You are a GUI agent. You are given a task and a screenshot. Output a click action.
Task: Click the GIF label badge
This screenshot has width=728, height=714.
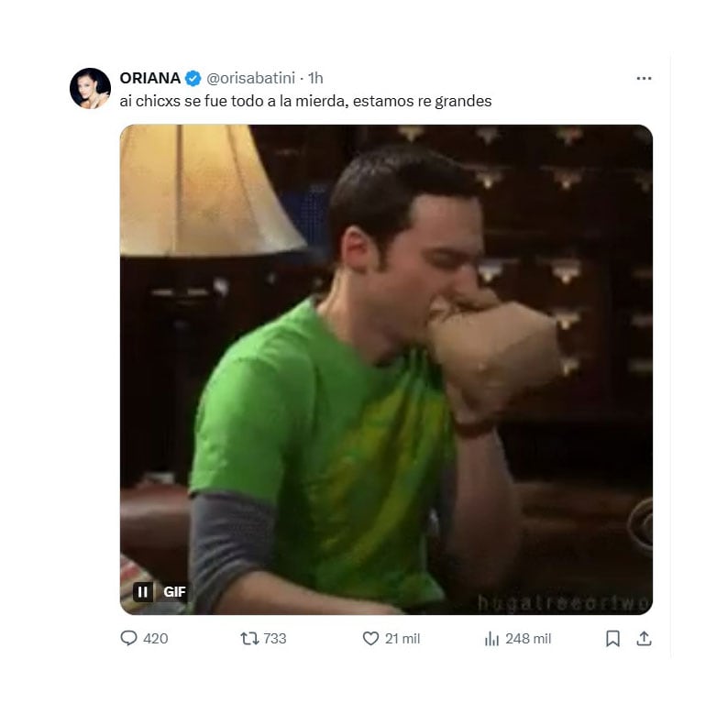(174, 592)
